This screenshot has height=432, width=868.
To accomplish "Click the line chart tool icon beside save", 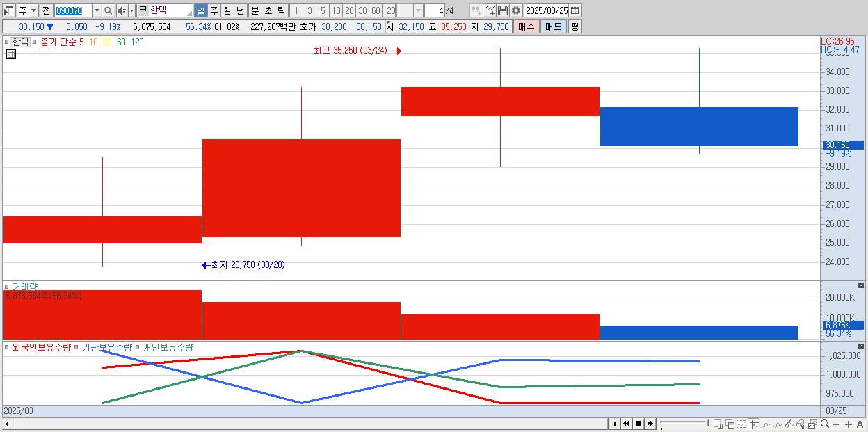I will (490, 10).
